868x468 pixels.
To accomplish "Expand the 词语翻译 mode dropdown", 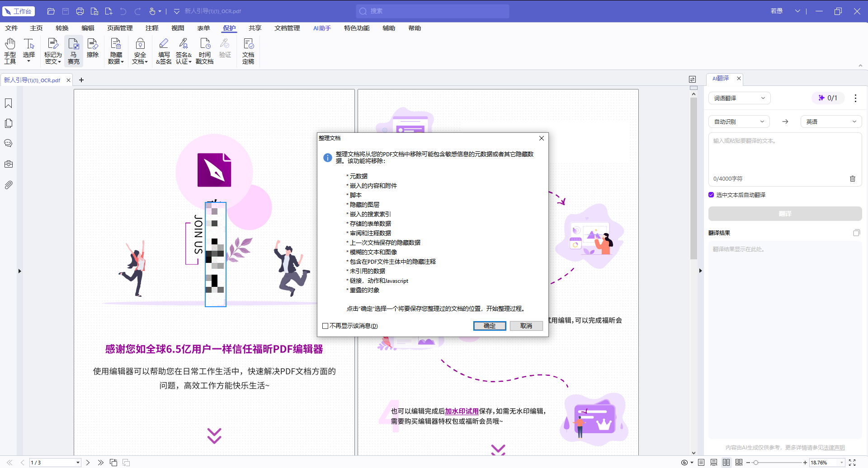I will click(740, 98).
